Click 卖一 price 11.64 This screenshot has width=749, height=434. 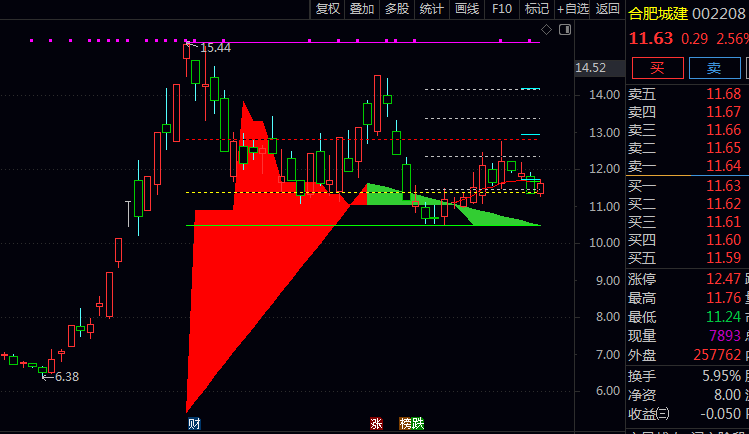click(x=724, y=166)
